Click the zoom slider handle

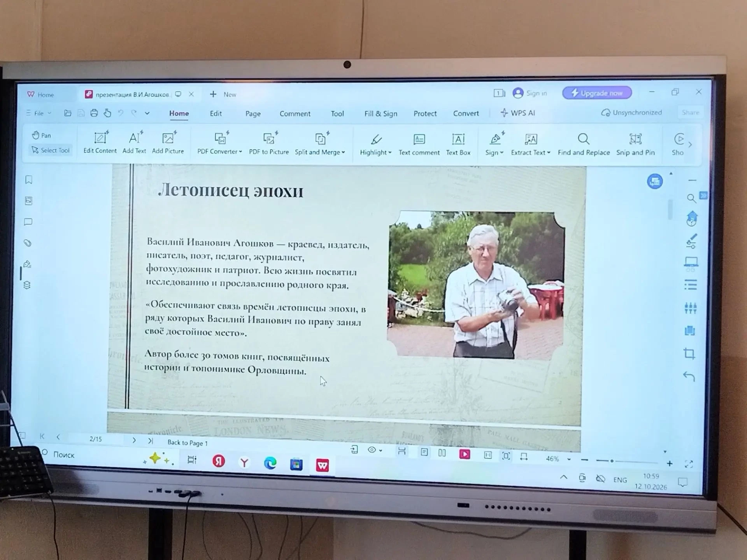click(612, 461)
